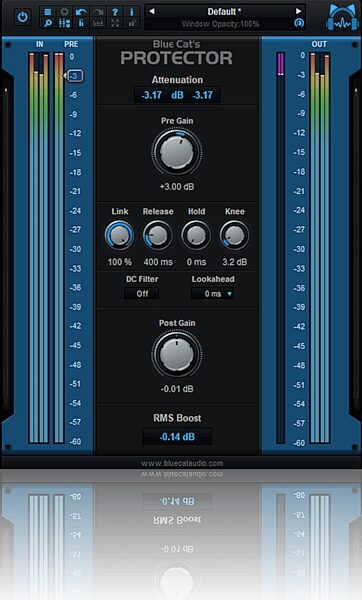The image size is (362, 600).
Task: Toggle the plug-in power bypass button
Action: pos(23,17)
